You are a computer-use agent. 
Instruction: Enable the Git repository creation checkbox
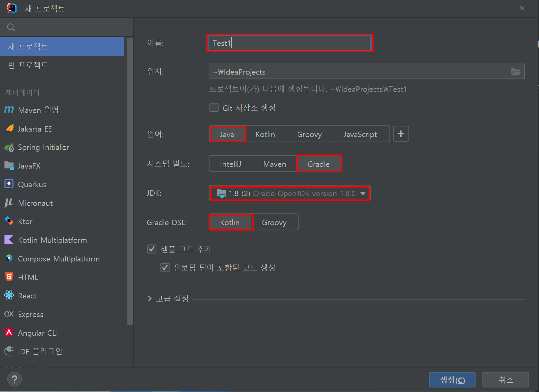[214, 108]
